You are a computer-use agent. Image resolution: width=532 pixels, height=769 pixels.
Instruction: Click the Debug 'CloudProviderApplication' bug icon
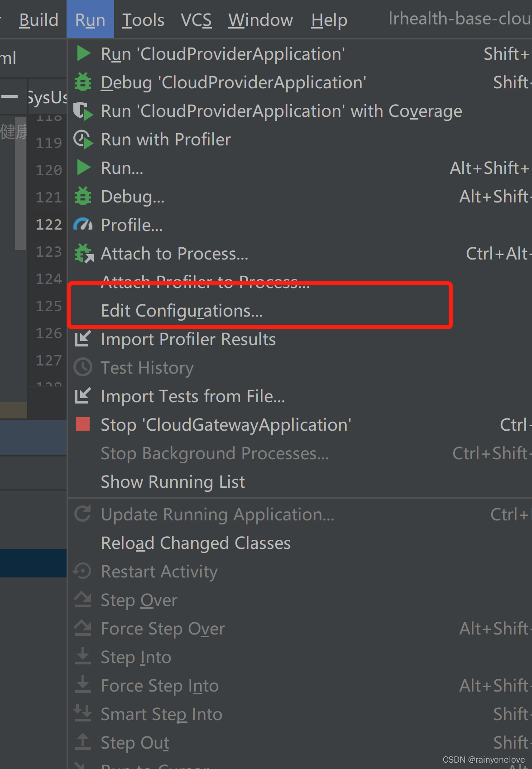point(83,82)
